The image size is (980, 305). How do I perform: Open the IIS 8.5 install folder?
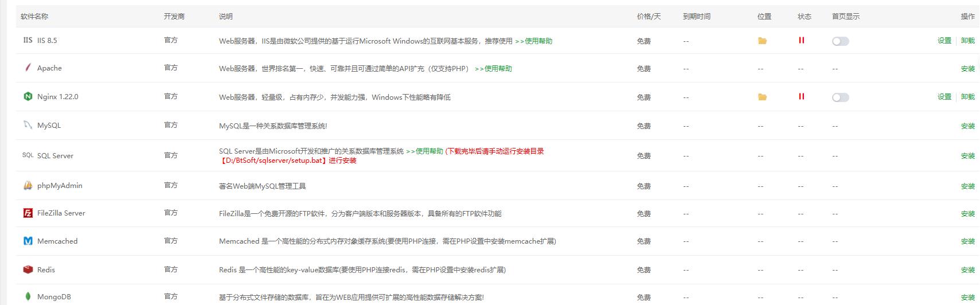[762, 41]
